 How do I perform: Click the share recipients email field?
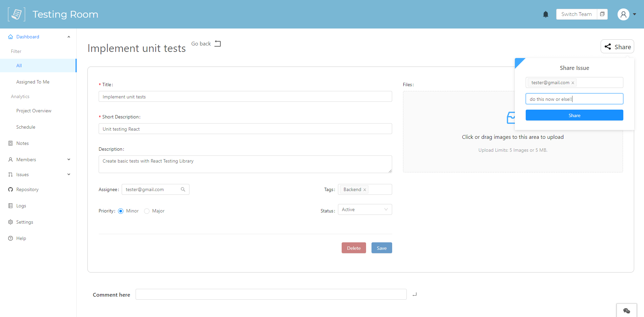click(575, 82)
